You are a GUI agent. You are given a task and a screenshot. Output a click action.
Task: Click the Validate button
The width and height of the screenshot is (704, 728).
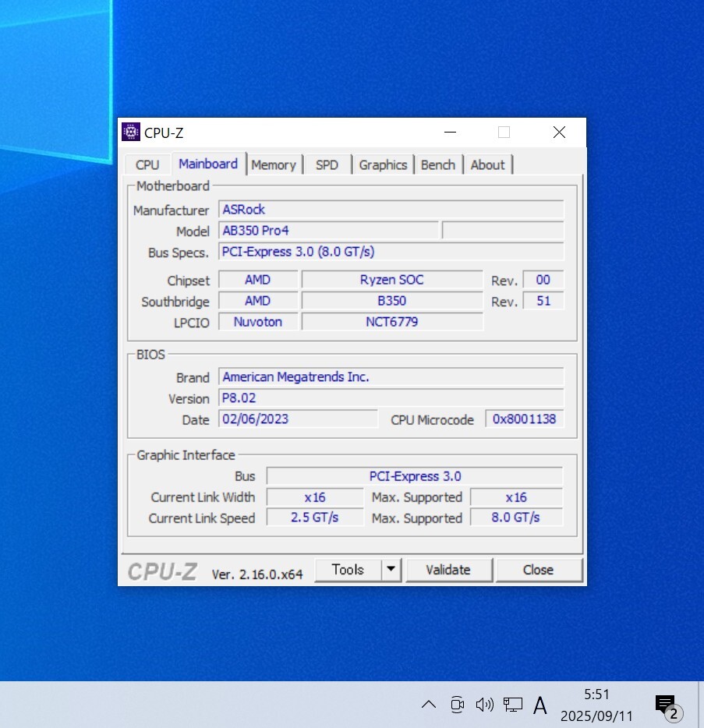448,570
